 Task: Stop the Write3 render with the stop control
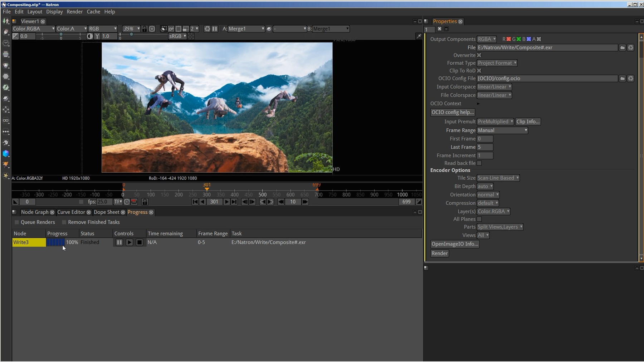(140, 242)
